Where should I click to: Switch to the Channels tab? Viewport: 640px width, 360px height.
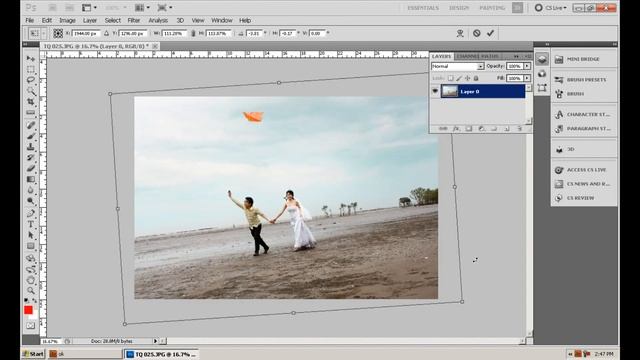coord(468,56)
